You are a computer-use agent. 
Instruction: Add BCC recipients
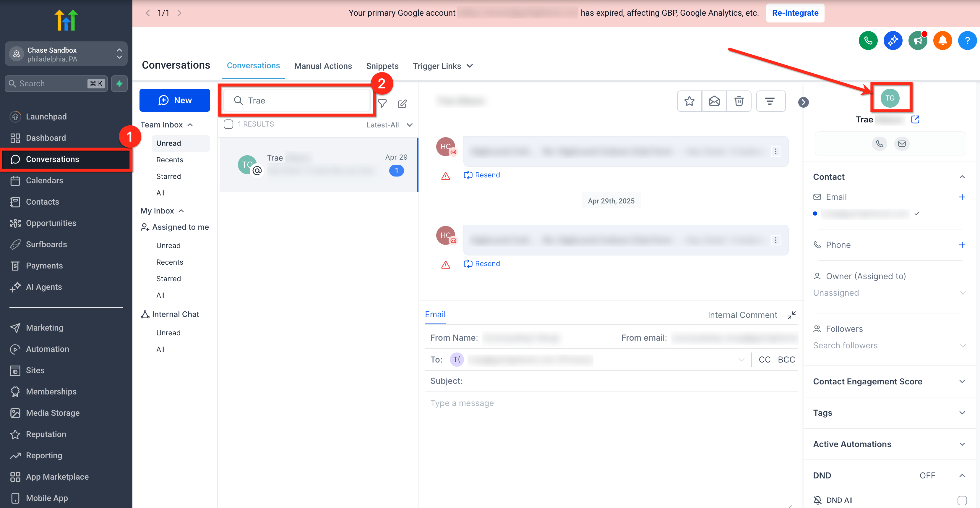tap(786, 360)
